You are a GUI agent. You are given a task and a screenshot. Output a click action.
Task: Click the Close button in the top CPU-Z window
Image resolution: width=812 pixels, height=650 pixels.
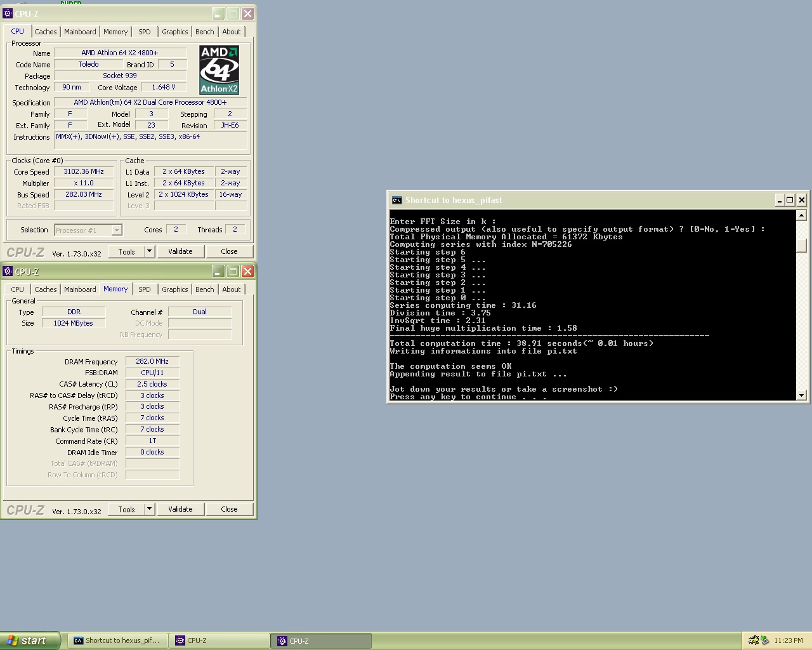tap(229, 251)
